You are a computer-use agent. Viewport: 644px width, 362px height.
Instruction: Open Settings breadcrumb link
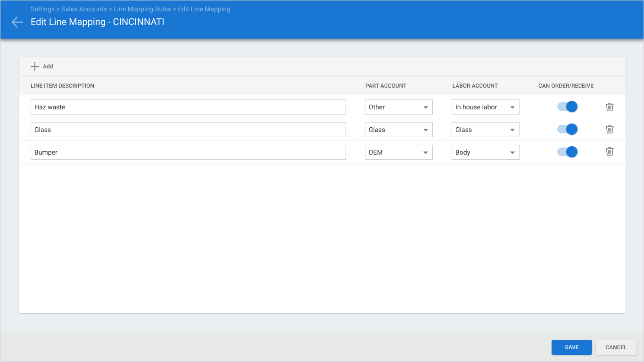[x=42, y=9]
